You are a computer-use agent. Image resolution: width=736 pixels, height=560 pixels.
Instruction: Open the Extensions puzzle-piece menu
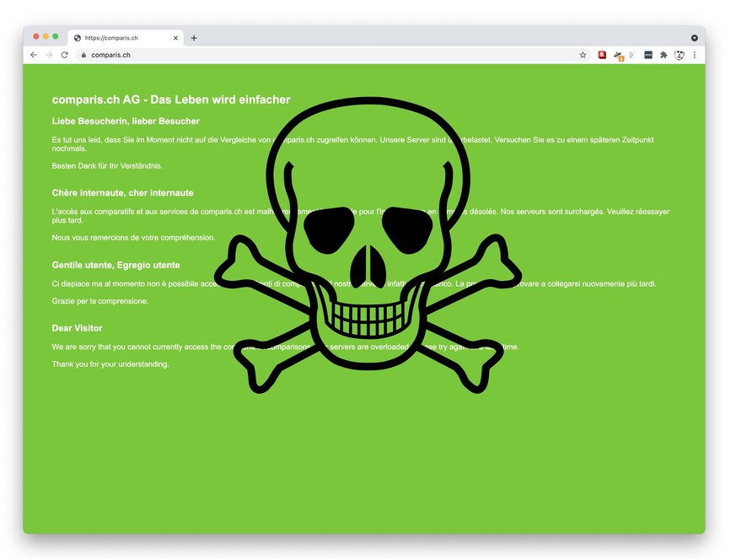coord(663,55)
